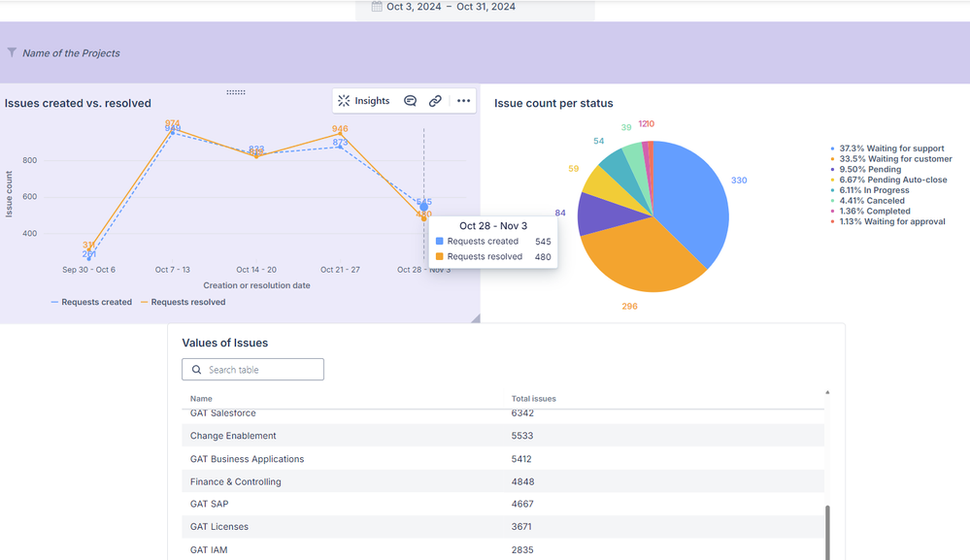Click the highlighted Oct 28 created point
This screenshot has height=560, width=970.
click(x=423, y=207)
